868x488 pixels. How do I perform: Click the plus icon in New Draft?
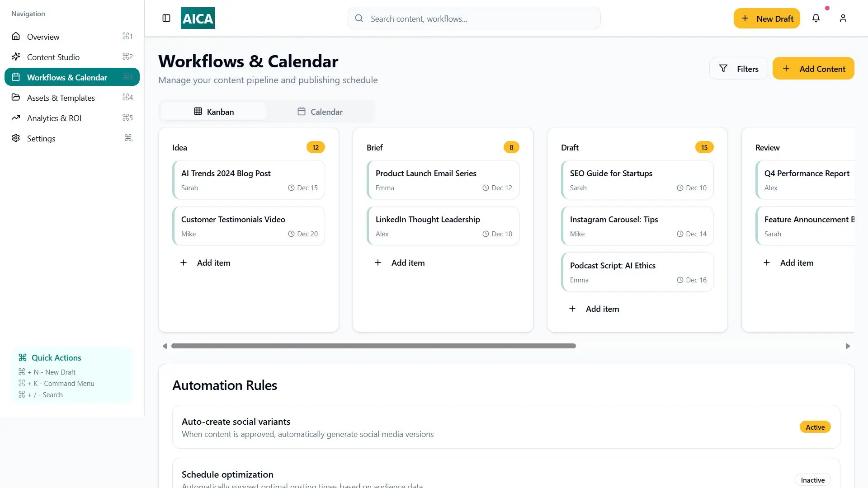pyautogui.click(x=745, y=18)
